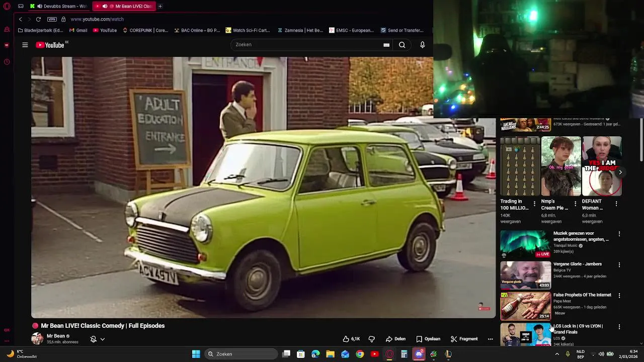This screenshot has width=644, height=362.
Task: Like the video with thumbs-up 6,1K
Action: (351, 339)
